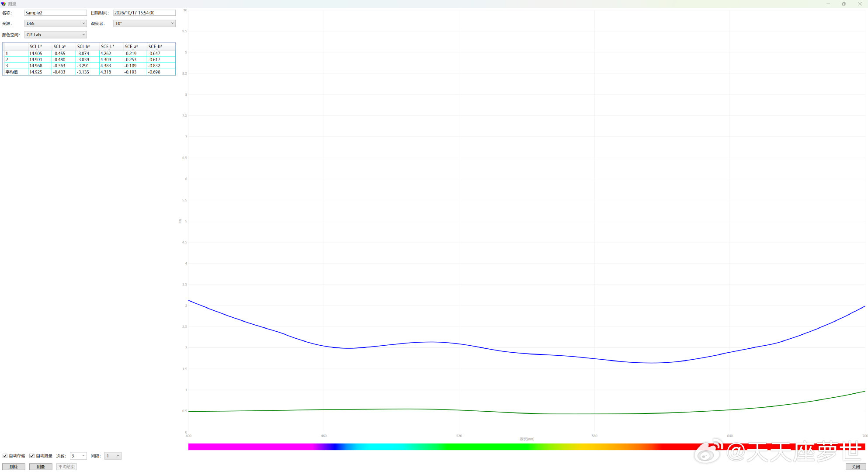This screenshot has height=472, width=868.
Task: Click the cell with value -3.291
Action: pyautogui.click(x=87, y=66)
